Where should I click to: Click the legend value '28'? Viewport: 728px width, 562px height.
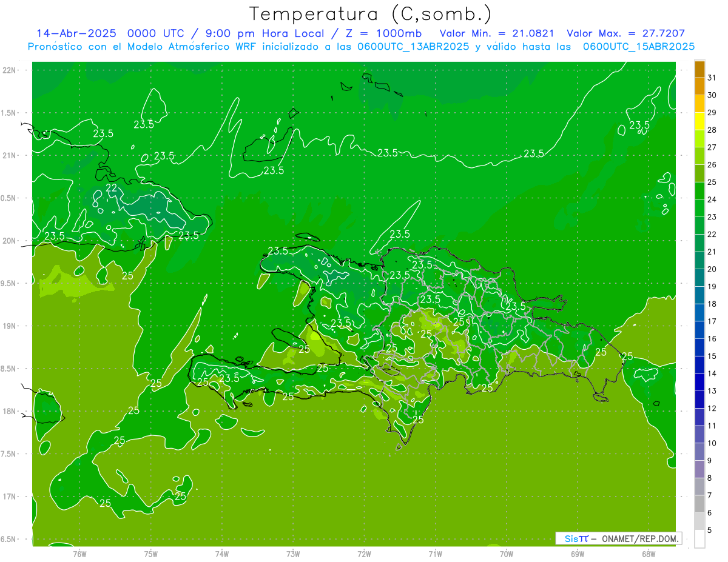[x=712, y=130]
